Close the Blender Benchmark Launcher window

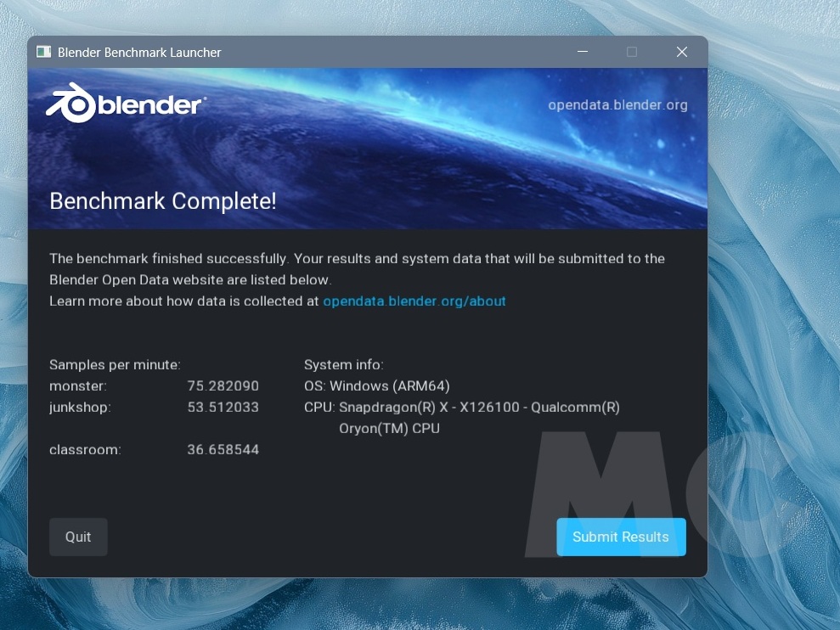coord(681,52)
